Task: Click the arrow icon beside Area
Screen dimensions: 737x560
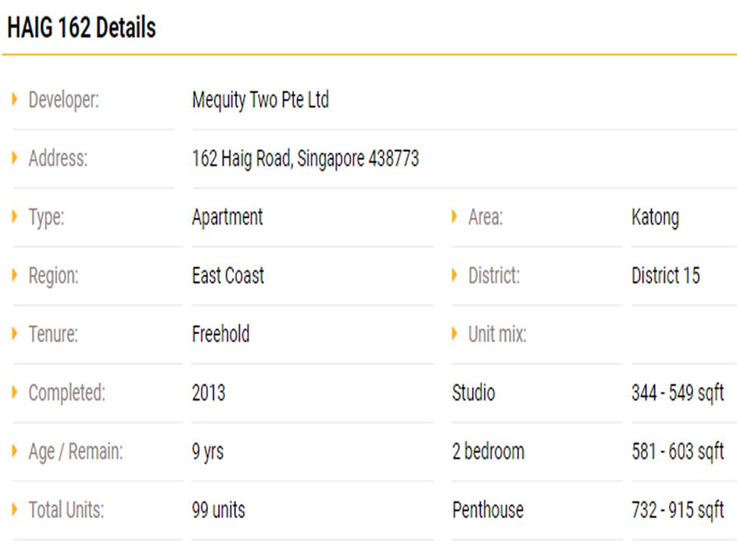Action: coord(455,217)
